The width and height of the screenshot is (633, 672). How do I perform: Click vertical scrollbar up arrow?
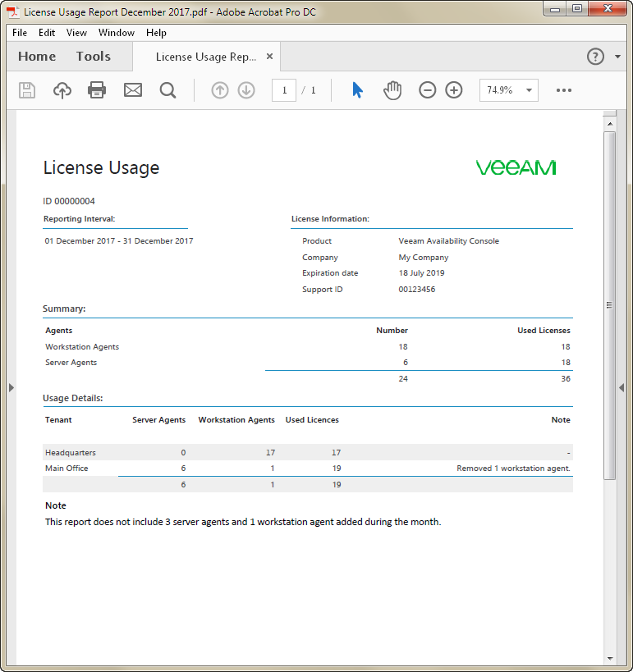click(x=610, y=124)
